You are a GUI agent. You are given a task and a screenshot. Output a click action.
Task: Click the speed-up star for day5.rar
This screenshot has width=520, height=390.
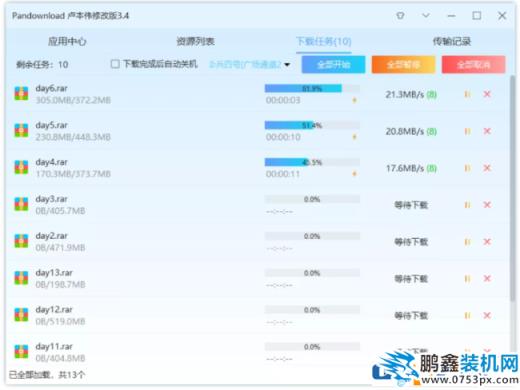tap(354, 137)
